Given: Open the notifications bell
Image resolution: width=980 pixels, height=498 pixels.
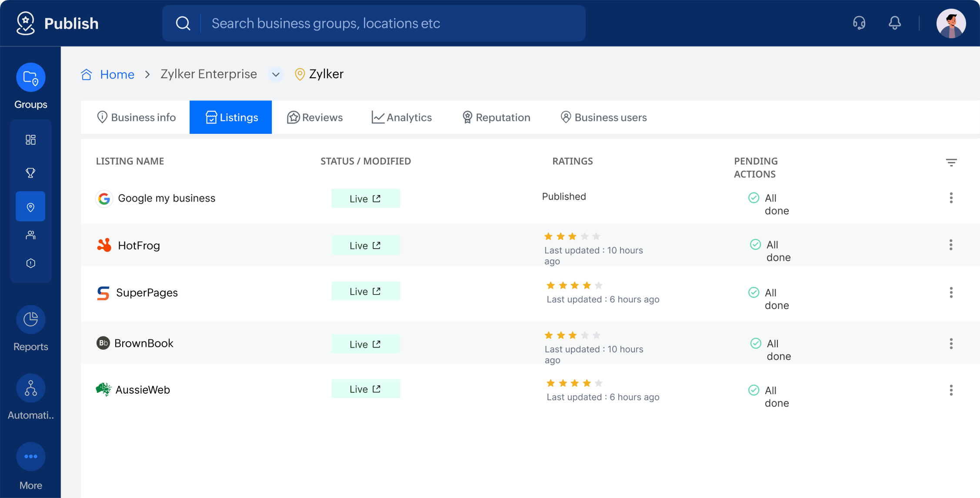Looking at the screenshot, I should pos(894,23).
